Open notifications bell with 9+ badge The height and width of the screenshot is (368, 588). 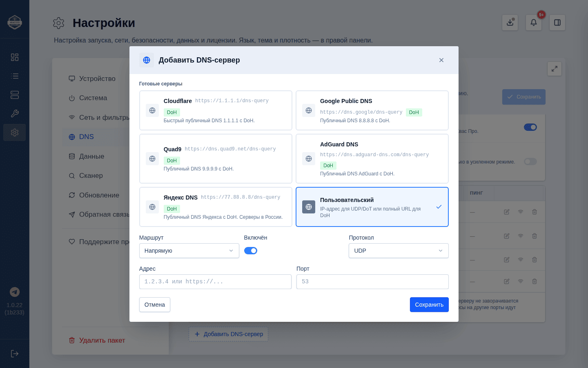coord(534,22)
